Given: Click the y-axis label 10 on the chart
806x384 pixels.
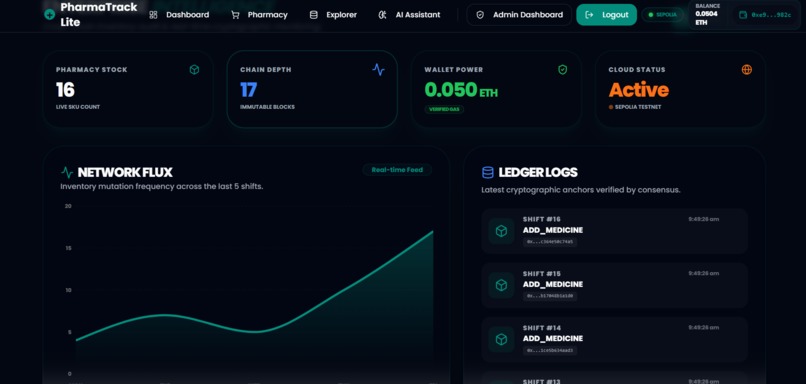Looking at the screenshot, I should coord(68,290).
